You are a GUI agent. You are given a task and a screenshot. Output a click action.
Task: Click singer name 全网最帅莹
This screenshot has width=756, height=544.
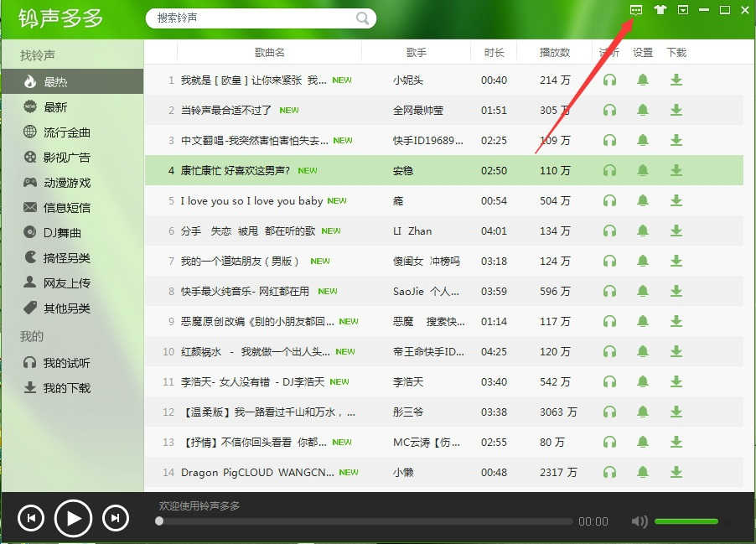(x=418, y=111)
